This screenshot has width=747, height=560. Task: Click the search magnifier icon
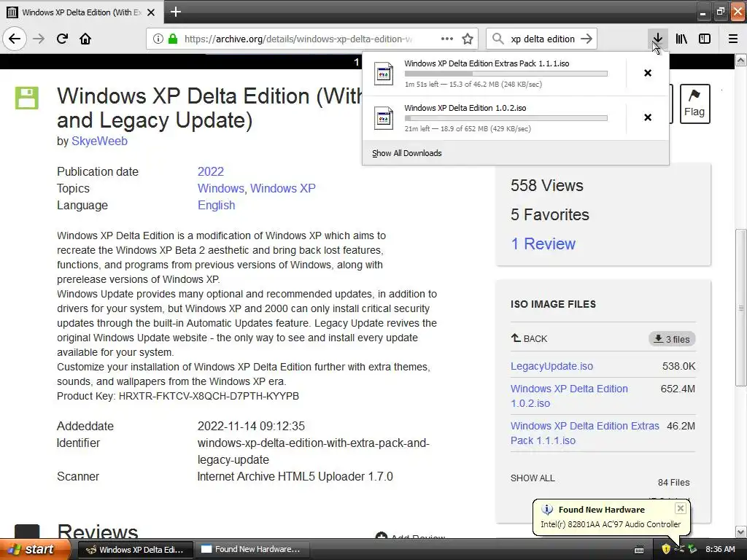point(498,39)
